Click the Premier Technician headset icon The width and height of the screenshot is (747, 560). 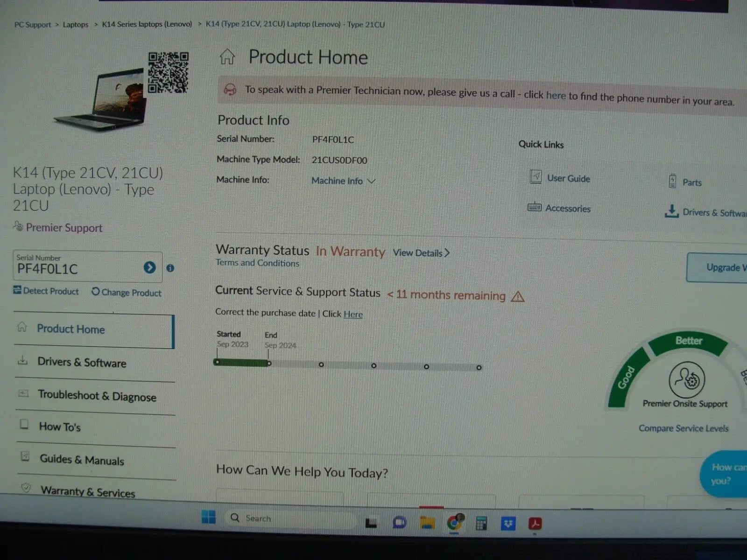230,89
